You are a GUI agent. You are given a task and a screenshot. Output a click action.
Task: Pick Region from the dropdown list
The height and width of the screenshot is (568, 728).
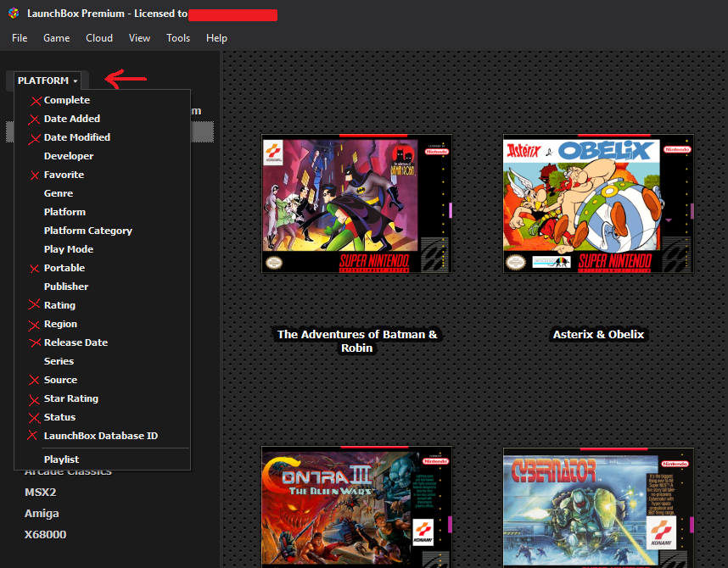102,324
